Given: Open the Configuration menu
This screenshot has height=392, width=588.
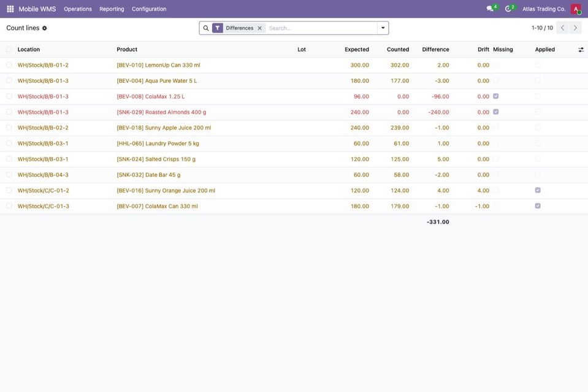Looking at the screenshot, I should (149, 9).
